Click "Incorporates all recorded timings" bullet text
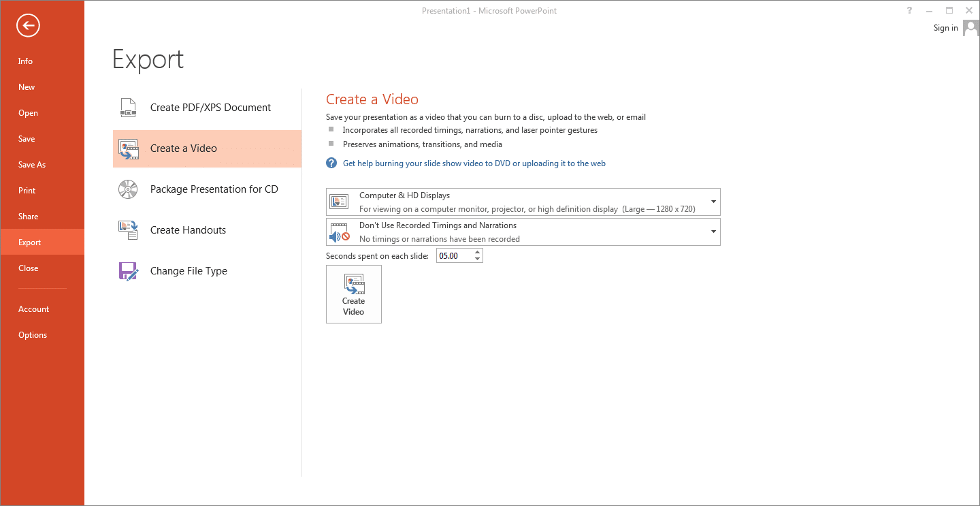 [x=470, y=130]
